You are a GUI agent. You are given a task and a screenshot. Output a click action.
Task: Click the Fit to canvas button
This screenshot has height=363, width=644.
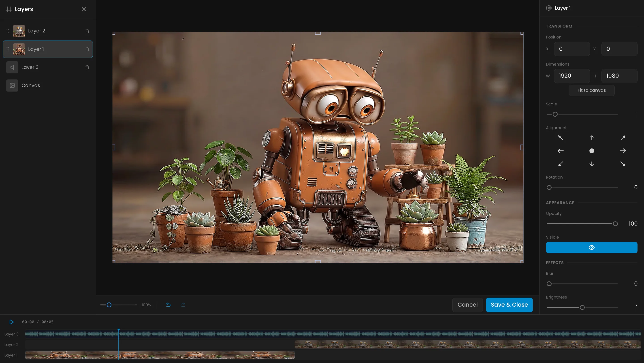(591, 90)
